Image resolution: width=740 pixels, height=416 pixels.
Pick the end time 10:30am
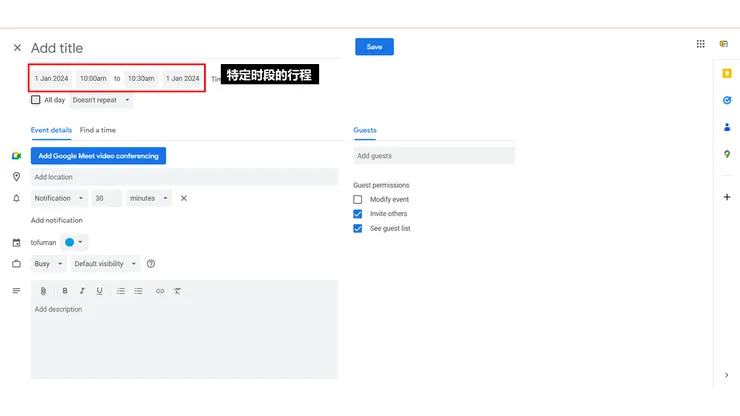pos(141,78)
